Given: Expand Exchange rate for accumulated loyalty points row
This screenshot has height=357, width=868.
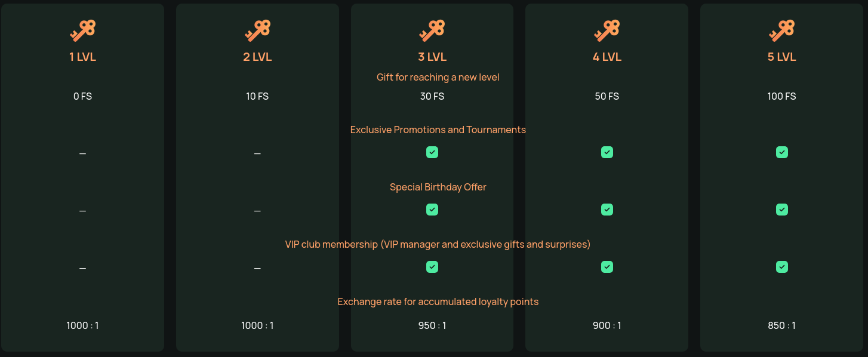Looking at the screenshot, I should click(438, 301).
